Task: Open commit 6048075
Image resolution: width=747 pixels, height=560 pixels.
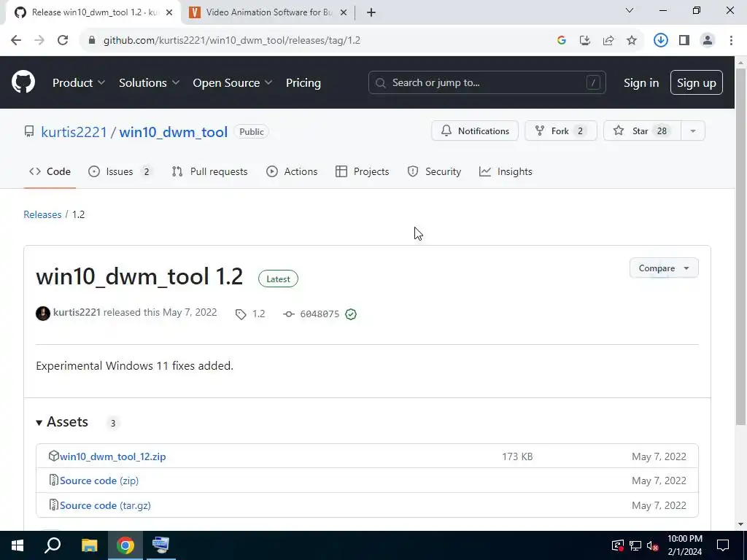Action: pyautogui.click(x=320, y=314)
